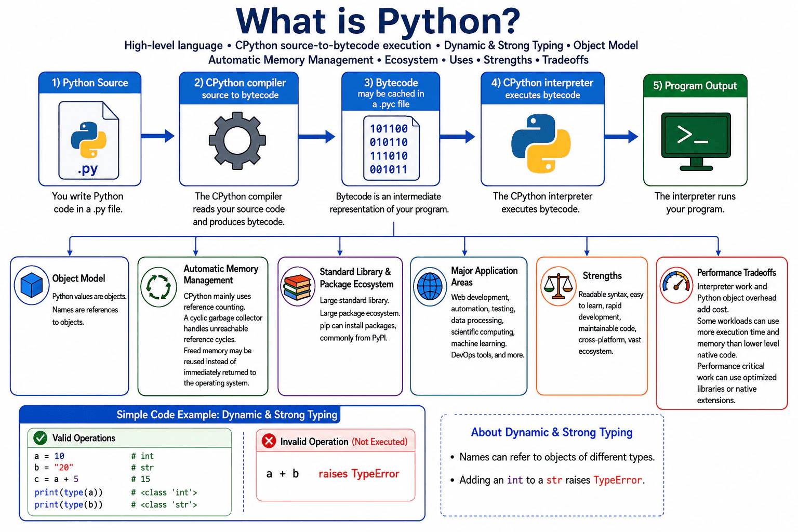Click the 'Strengths' card heading

[602, 275]
